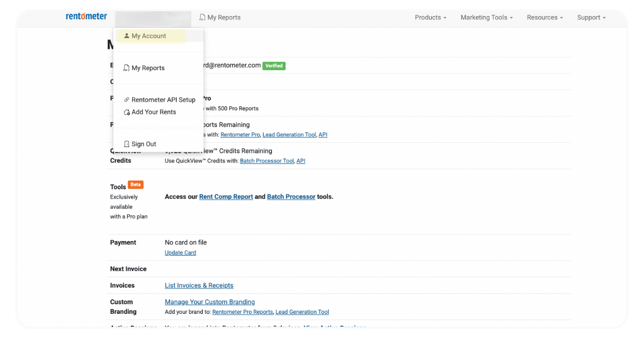The height and width of the screenshot is (338, 644).
Task: Expand the Resources menu
Action: tap(545, 17)
